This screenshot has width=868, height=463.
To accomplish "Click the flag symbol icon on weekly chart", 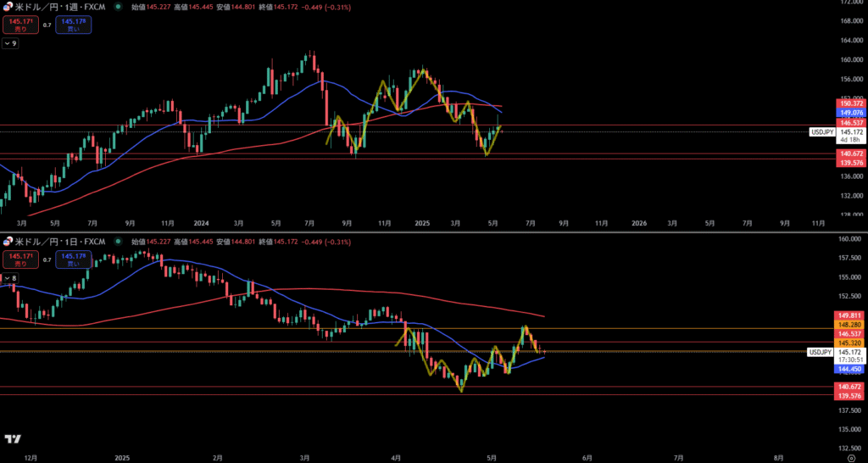I will click(x=8, y=7).
